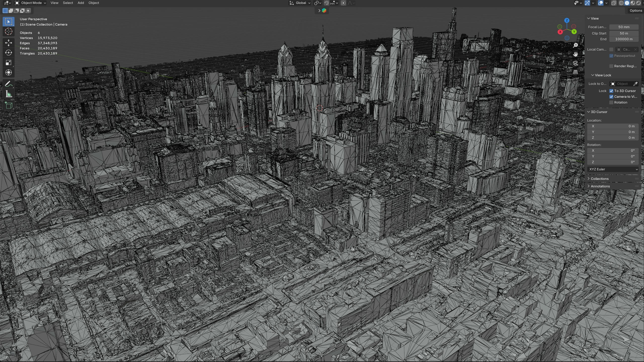Toggle snapping magnet in header
This screenshot has height=362, width=644.
(x=326, y=3)
